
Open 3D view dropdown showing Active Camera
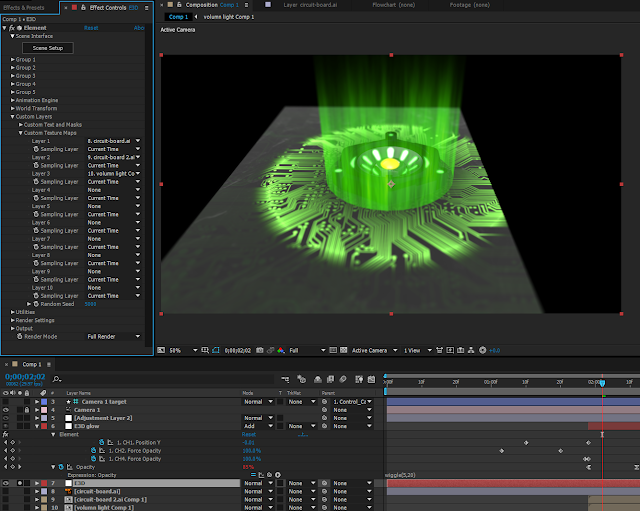point(374,351)
